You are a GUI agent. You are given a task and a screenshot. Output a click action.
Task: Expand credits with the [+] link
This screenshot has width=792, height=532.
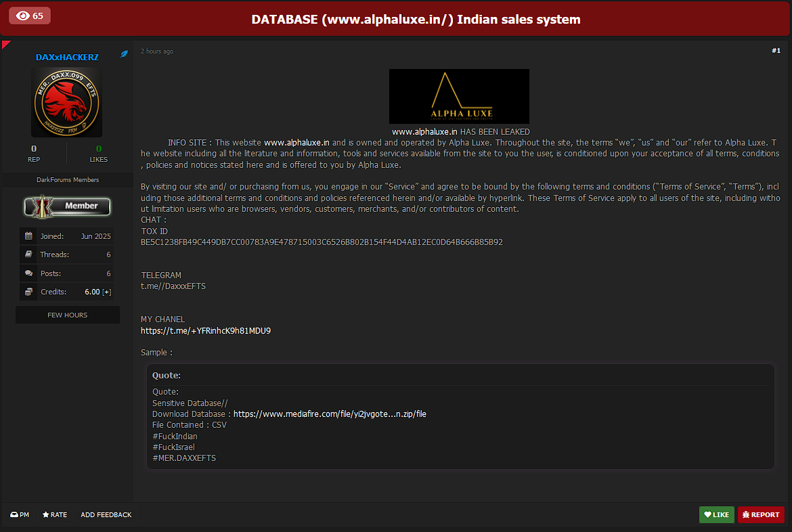pyautogui.click(x=106, y=292)
